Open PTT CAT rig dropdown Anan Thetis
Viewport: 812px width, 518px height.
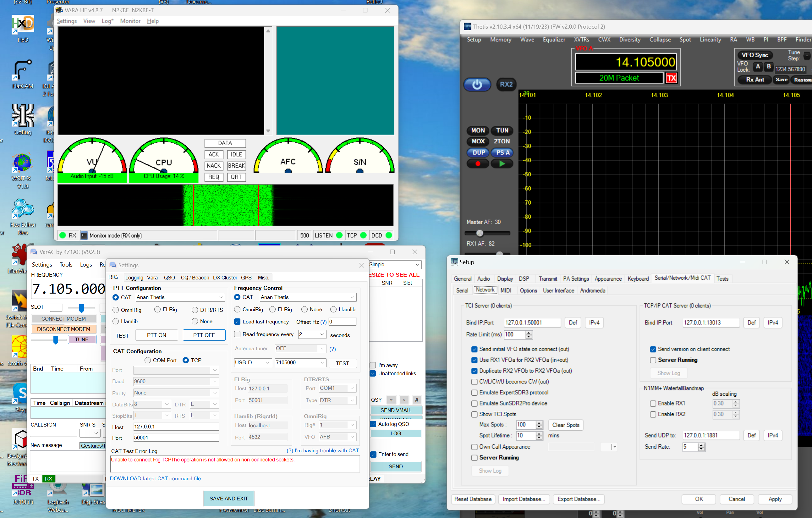click(180, 297)
